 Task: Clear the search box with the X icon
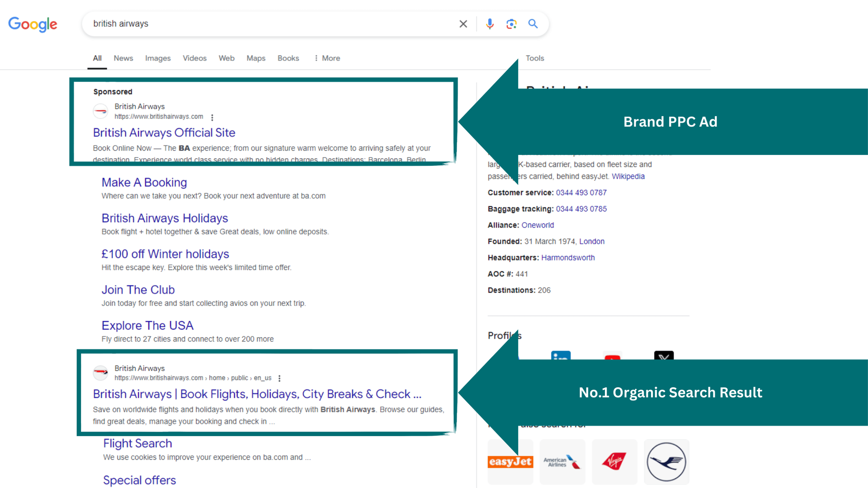pyautogui.click(x=463, y=24)
